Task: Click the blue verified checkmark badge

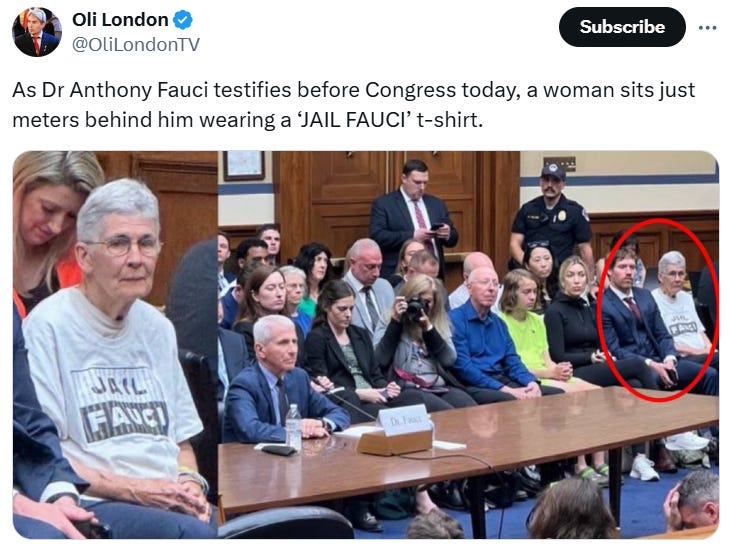Action: (183, 20)
